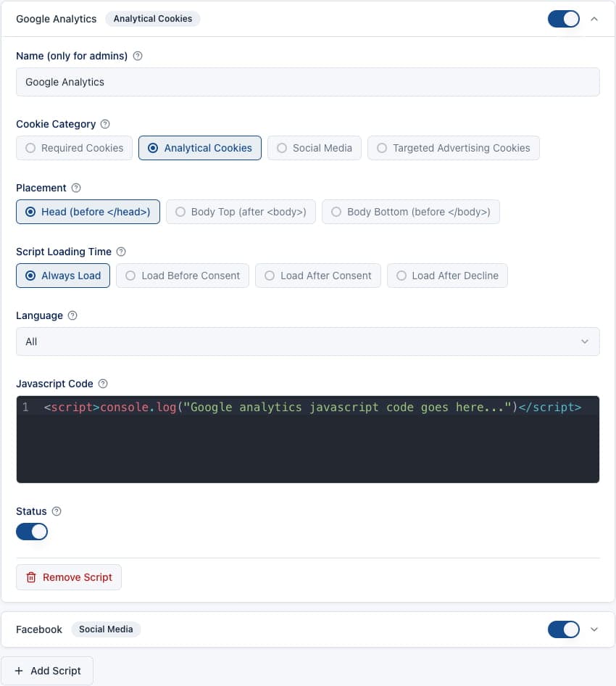Choose Body Bottom placement option
Viewport: 616px width, 686px height.
[x=410, y=212]
